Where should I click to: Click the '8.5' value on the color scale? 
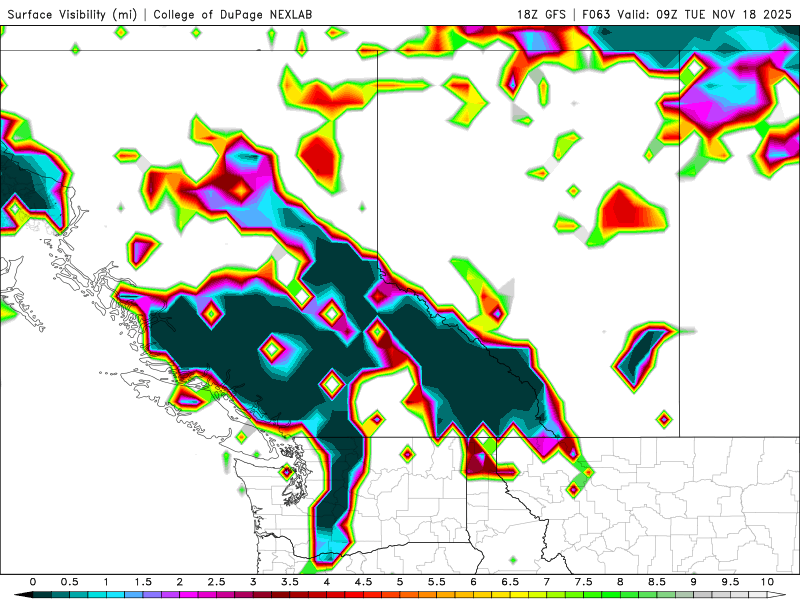coord(657,582)
